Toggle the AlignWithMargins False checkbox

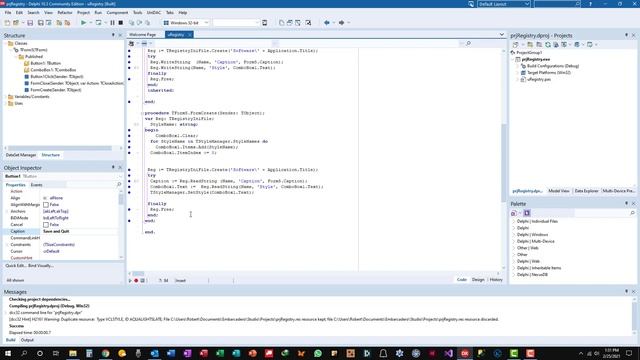(46, 204)
